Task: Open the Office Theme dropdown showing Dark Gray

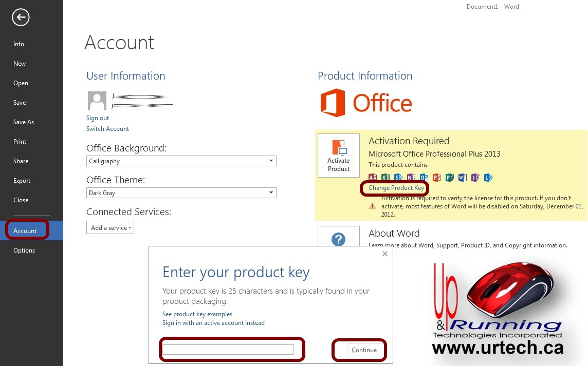Action: point(181,193)
